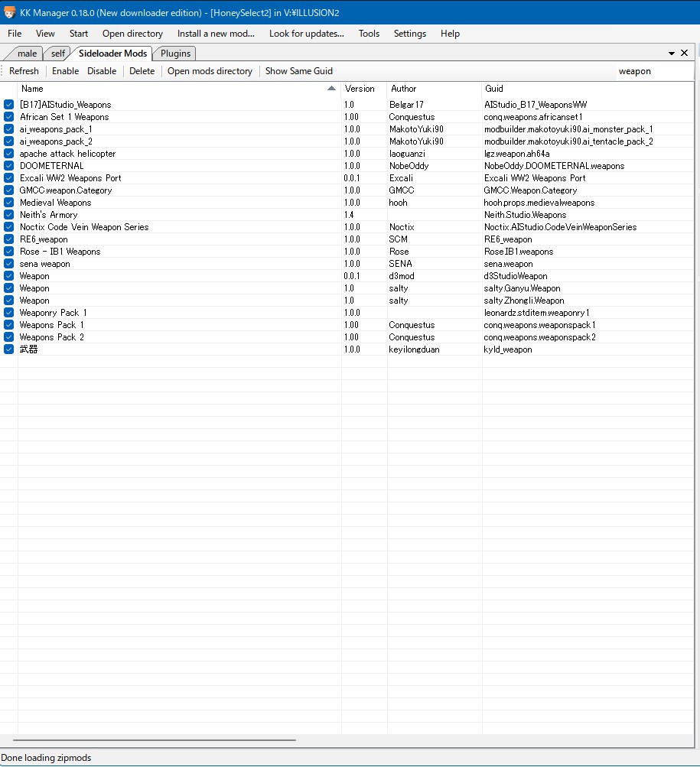Click the KK Manager app icon in title bar

click(x=9, y=13)
